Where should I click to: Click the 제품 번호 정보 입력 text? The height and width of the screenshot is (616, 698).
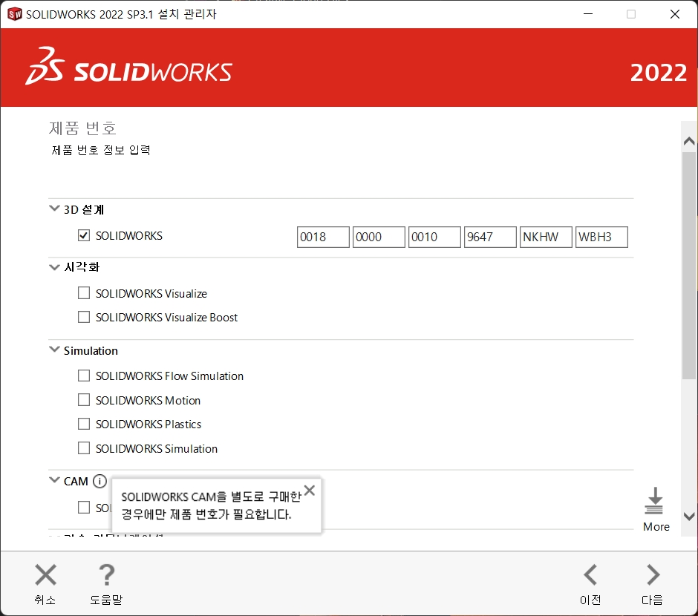point(101,150)
